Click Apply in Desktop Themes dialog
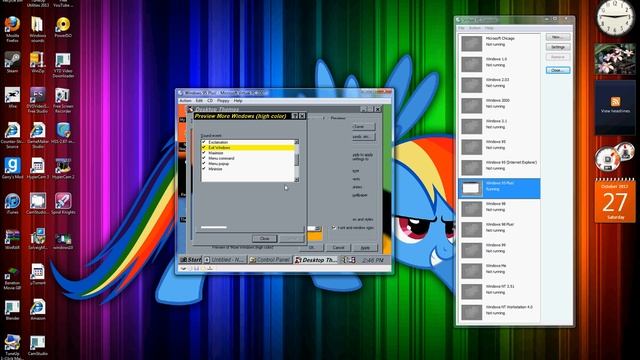 365,247
